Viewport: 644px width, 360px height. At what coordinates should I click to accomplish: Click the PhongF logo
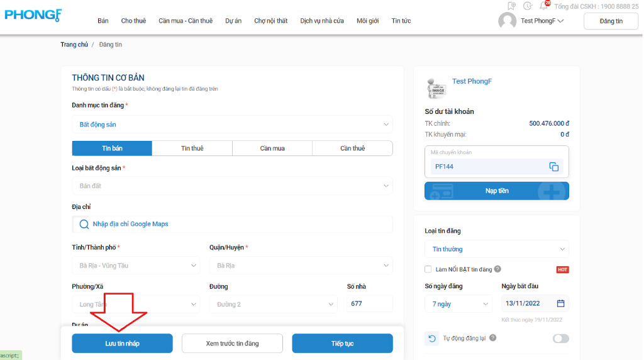click(x=33, y=15)
